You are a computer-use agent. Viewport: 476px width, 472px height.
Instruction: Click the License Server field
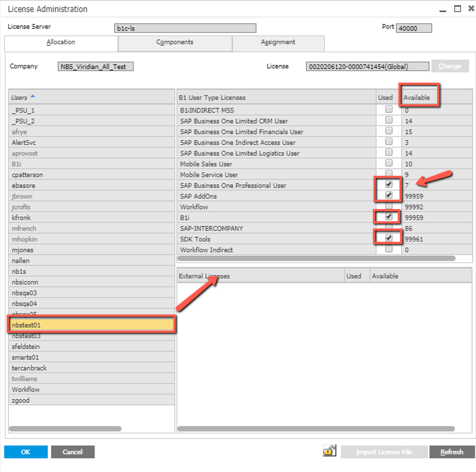pos(185,28)
